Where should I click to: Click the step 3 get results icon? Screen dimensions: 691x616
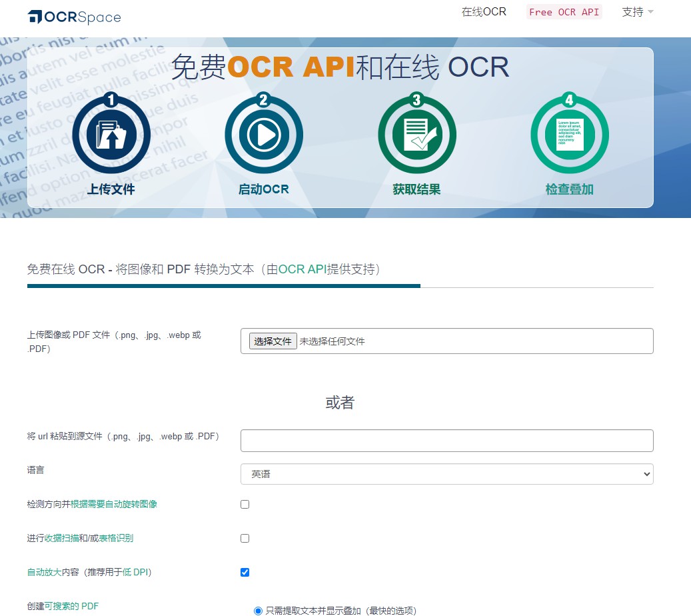point(417,133)
